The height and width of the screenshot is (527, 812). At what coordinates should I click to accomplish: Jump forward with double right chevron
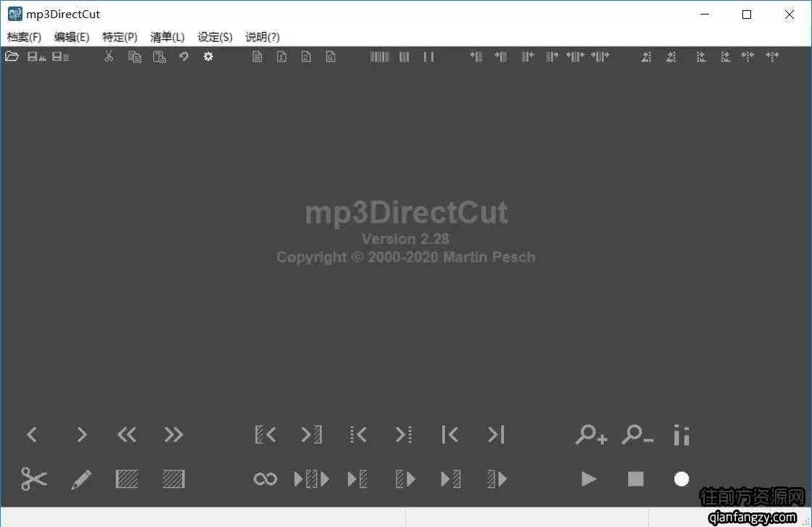173,434
